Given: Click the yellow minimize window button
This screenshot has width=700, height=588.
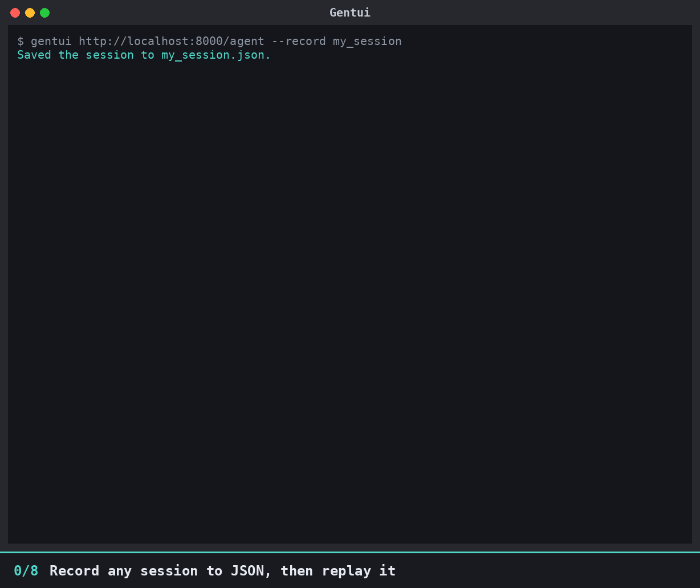Looking at the screenshot, I should tap(30, 13).
